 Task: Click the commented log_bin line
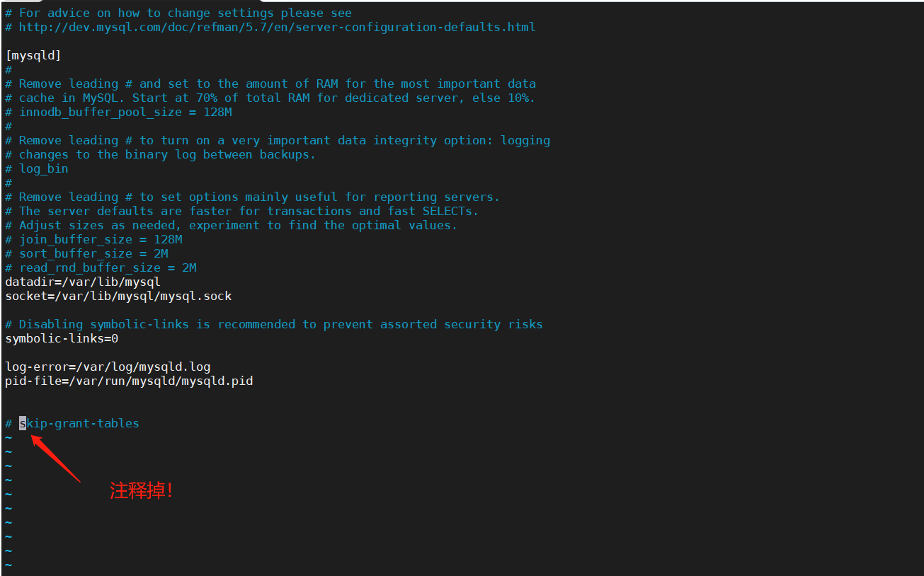pos(43,168)
